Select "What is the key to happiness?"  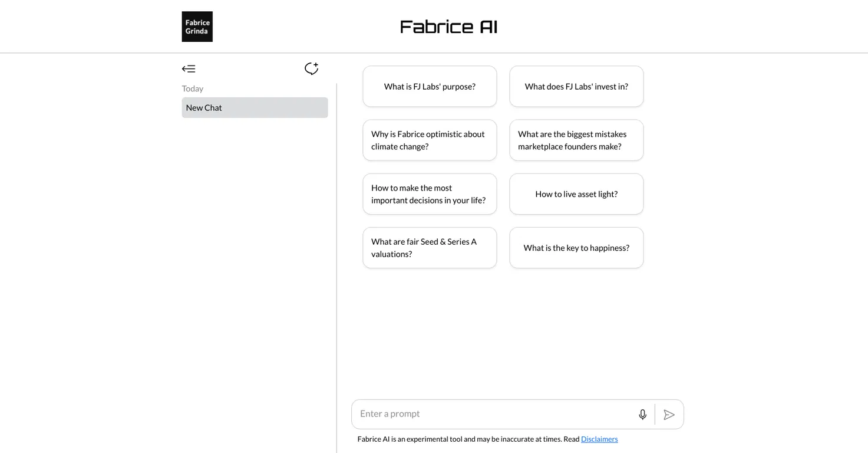click(576, 248)
